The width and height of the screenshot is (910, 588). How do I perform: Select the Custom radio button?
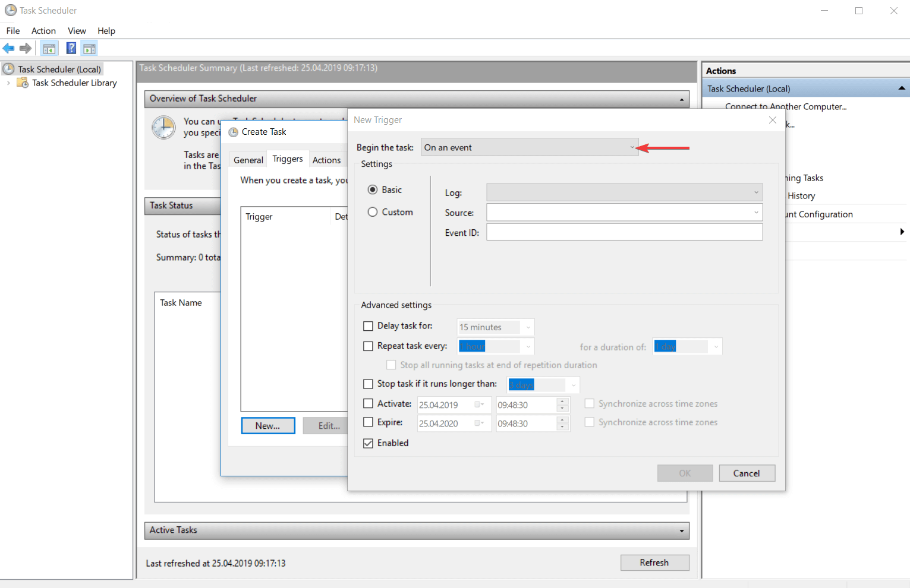[373, 212]
